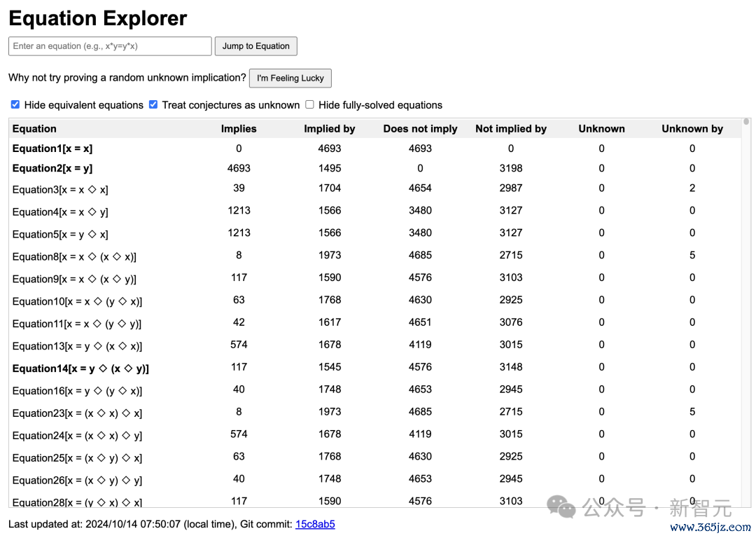Screen dimensions: 756x538
Task: Enable Hide fully-solved equations
Action: (309, 104)
